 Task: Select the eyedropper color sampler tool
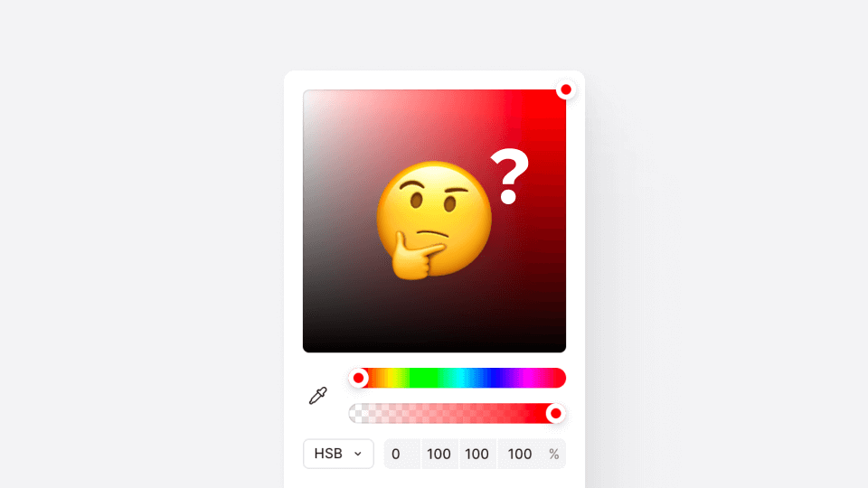tap(317, 396)
